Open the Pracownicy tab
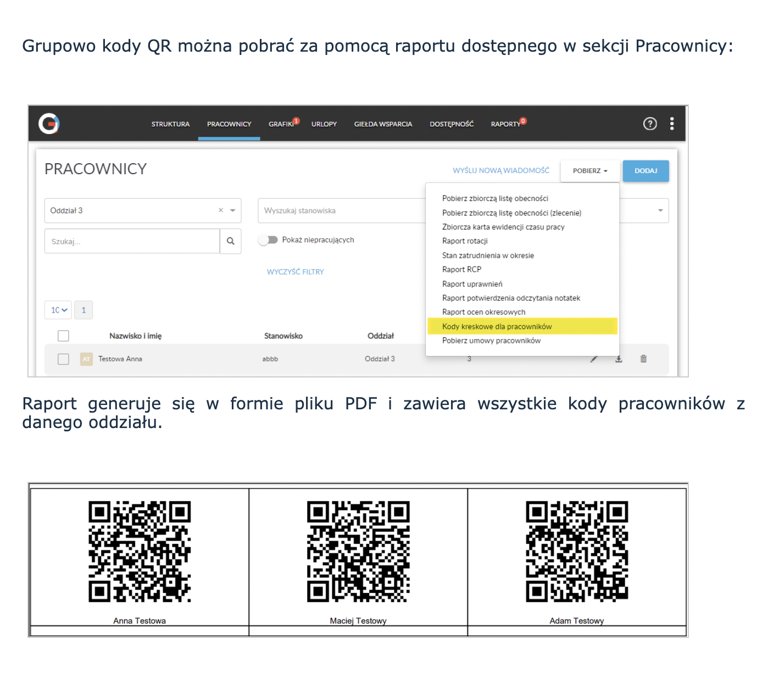 point(229,124)
